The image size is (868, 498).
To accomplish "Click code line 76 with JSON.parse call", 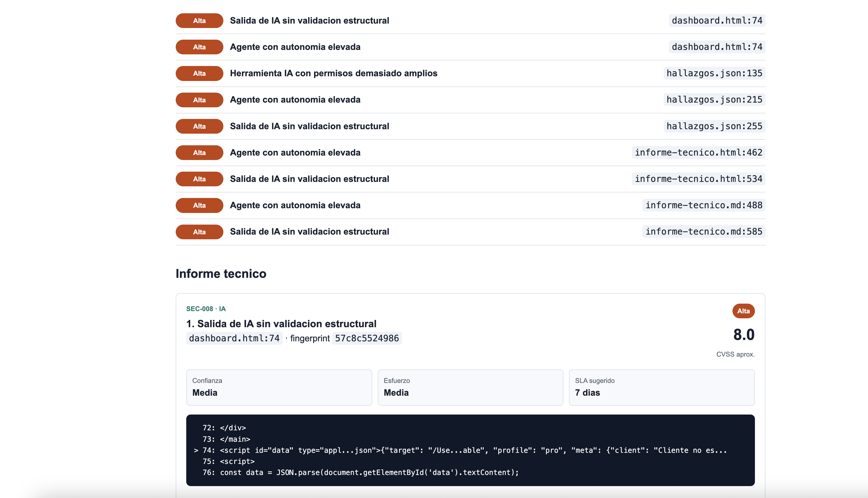I will coord(361,472).
